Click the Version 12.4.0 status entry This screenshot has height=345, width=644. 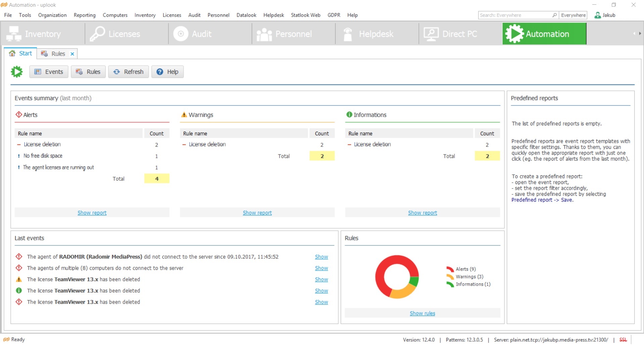click(418, 340)
